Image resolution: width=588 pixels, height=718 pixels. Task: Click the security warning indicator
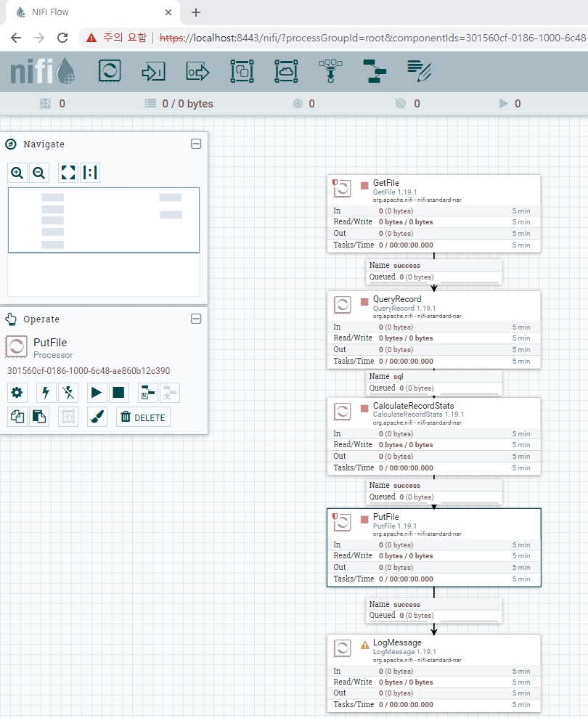117,38
